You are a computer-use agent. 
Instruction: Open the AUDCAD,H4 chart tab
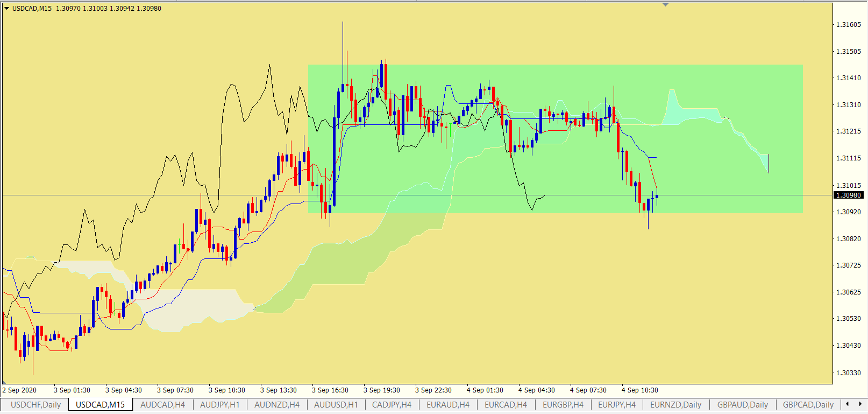click(x=162, y=404)
